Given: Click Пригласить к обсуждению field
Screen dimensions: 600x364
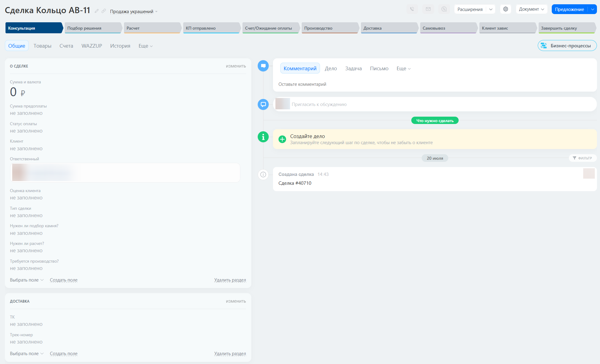Looking at the screenshot, I should [435, 104].
